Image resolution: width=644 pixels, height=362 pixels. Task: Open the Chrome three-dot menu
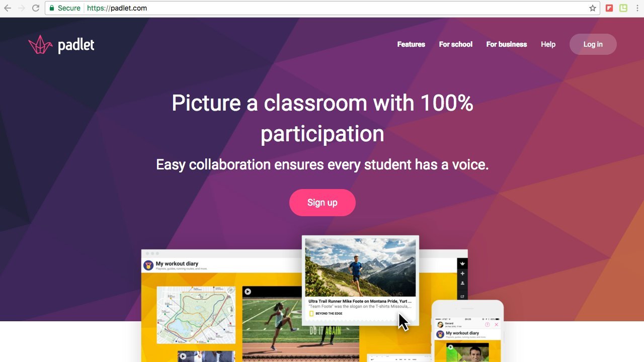638,8
